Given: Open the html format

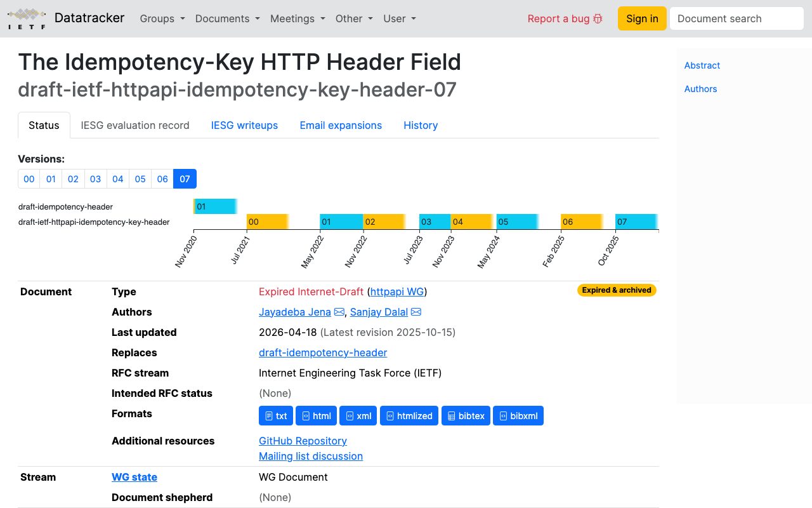Looking at the screenshot, I should pyautogui.click(x=316, y=416).
